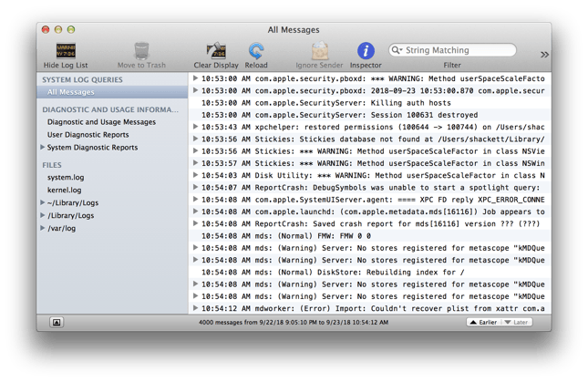Viewport: 588px width, 382px height.
Task: Jump to Earlier messages
Action: point(483,322)
